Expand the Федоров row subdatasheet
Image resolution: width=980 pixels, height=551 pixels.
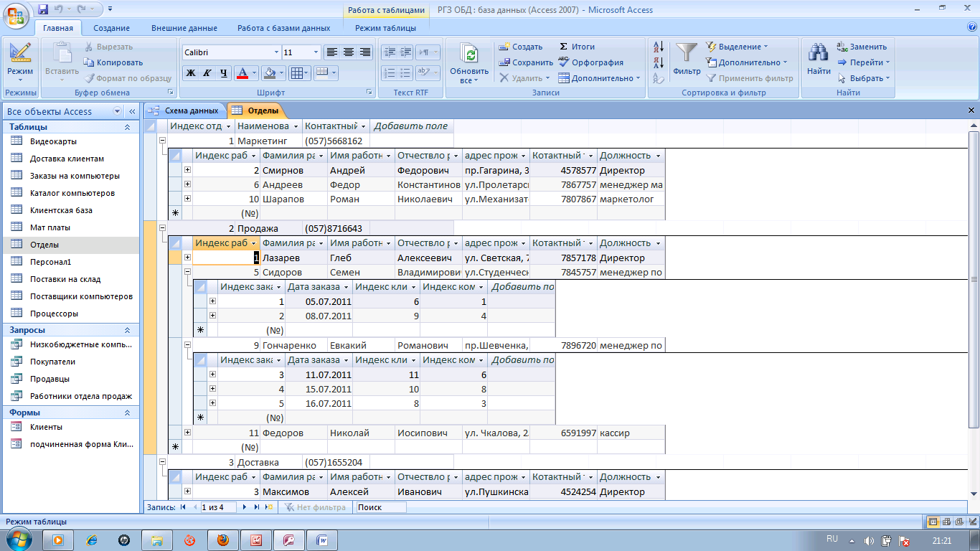(x=187, y=433)
